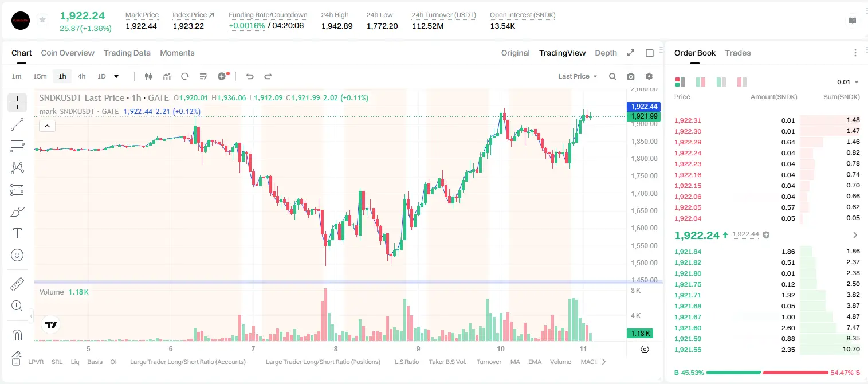Open the Last Price dropdown
This screenshot has height=384, width=868.
coord(578,76)
